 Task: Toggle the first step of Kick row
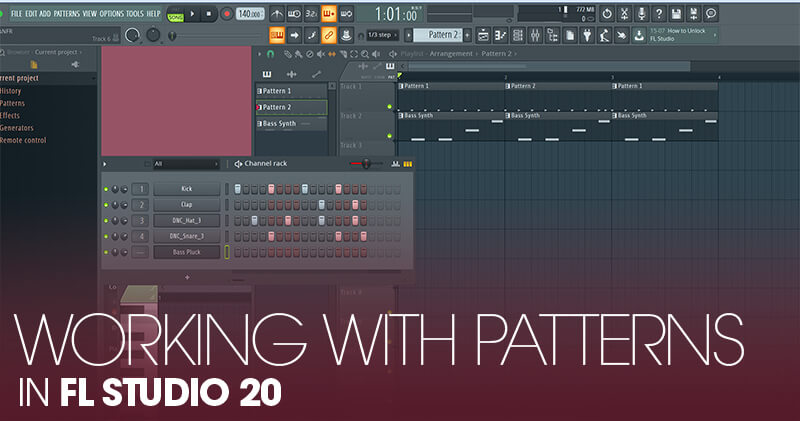238,189
